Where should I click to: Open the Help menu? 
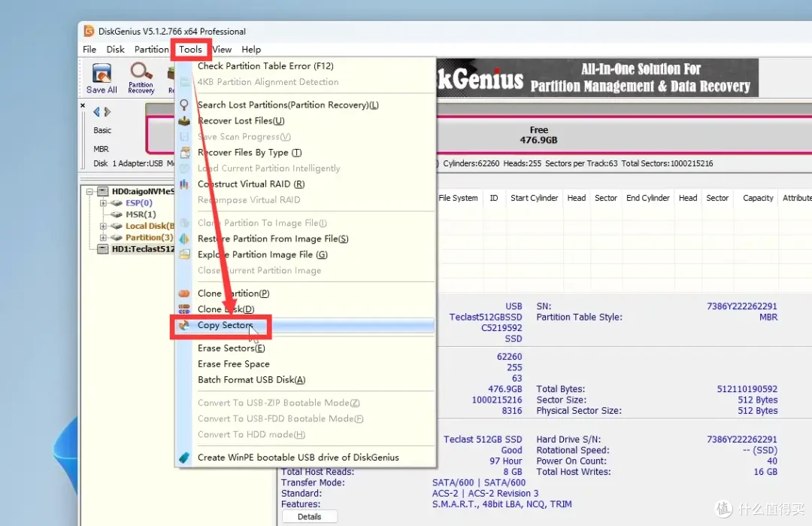click(251, 49)
